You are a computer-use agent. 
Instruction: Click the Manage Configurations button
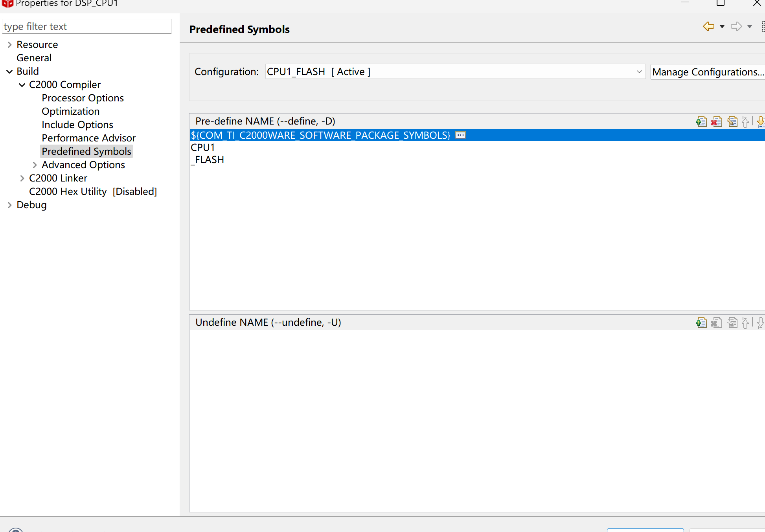pyautogui.click(x=708, y=72)
